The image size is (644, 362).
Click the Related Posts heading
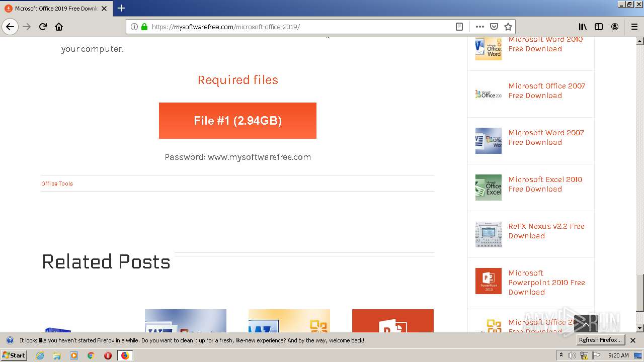[106, 261]
